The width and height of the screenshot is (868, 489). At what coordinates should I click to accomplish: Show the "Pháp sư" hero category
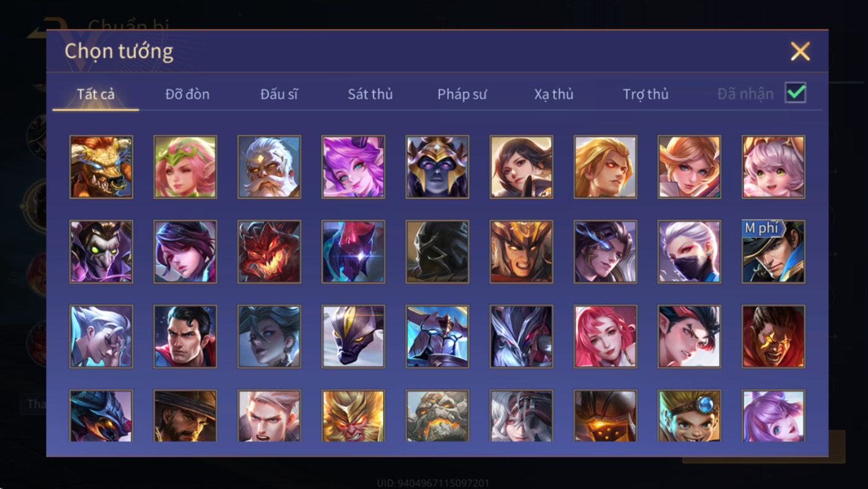(462, 94)
